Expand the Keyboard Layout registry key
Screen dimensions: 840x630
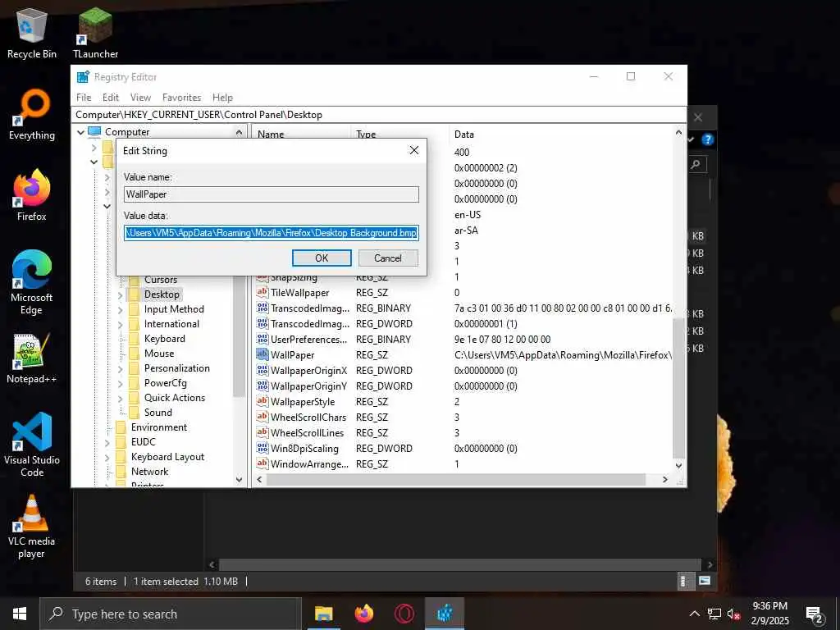point(107,457)
